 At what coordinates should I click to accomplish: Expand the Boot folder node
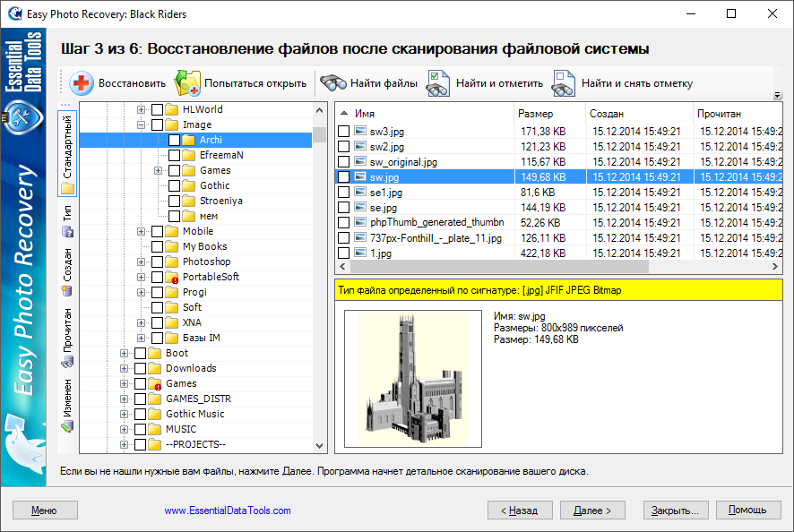coord(124,353)
